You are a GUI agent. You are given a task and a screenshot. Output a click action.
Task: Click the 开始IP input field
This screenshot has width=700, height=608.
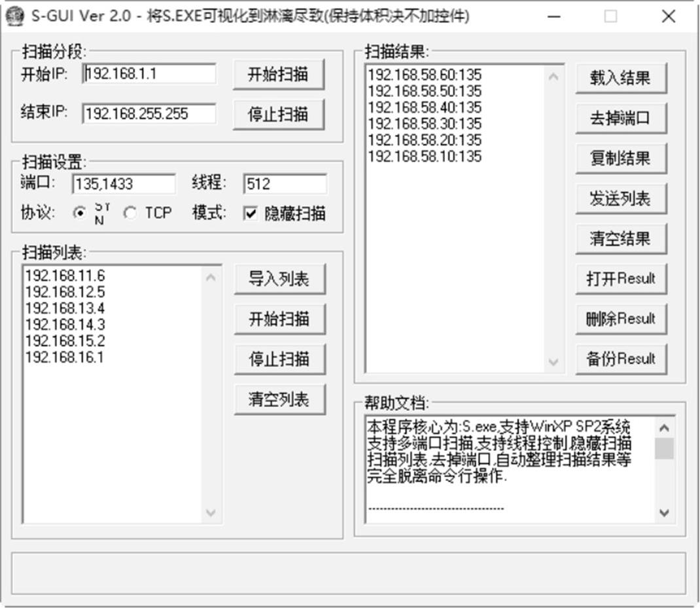point(150,74)
